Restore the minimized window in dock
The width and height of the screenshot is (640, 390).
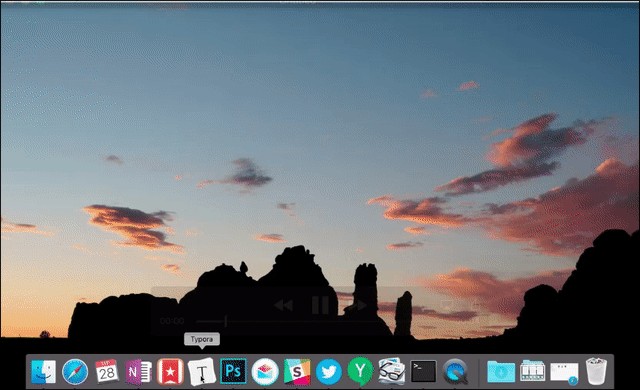coord(564,373)
